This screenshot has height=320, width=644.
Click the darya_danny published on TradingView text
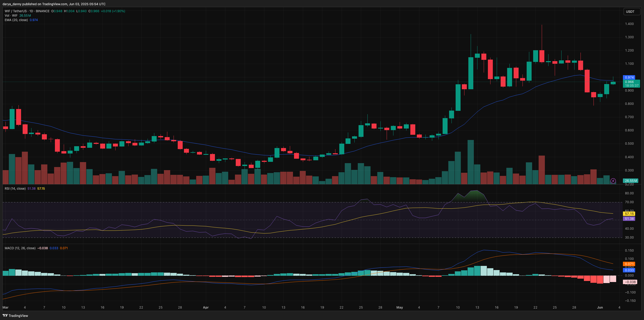click(54, 4)
